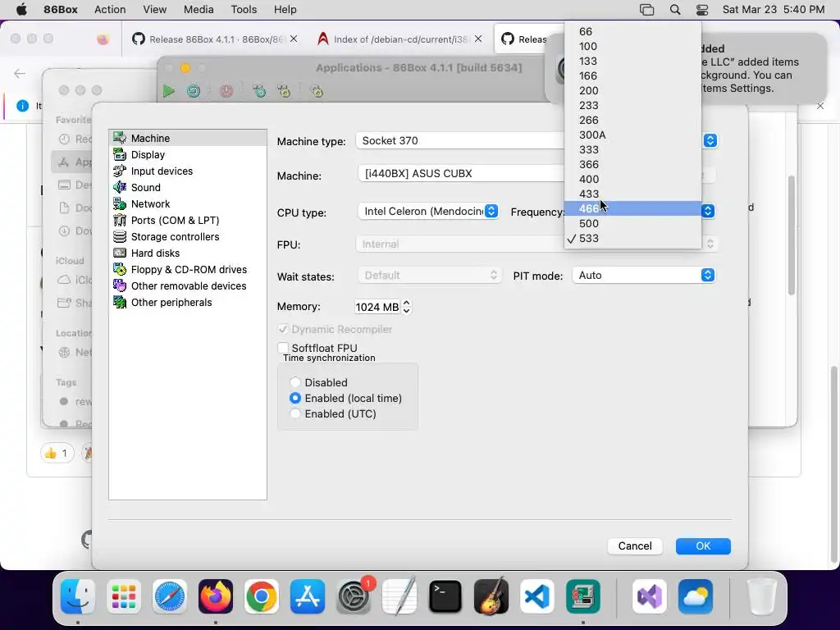
Task: Open the CPU type dropdown
Action: [x=428, y=211]
